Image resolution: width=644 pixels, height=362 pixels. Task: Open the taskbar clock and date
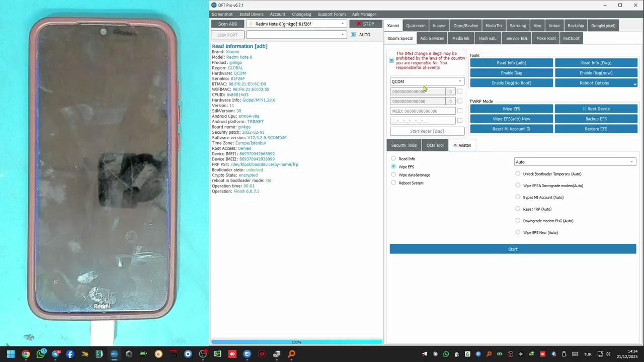[627, 354]
